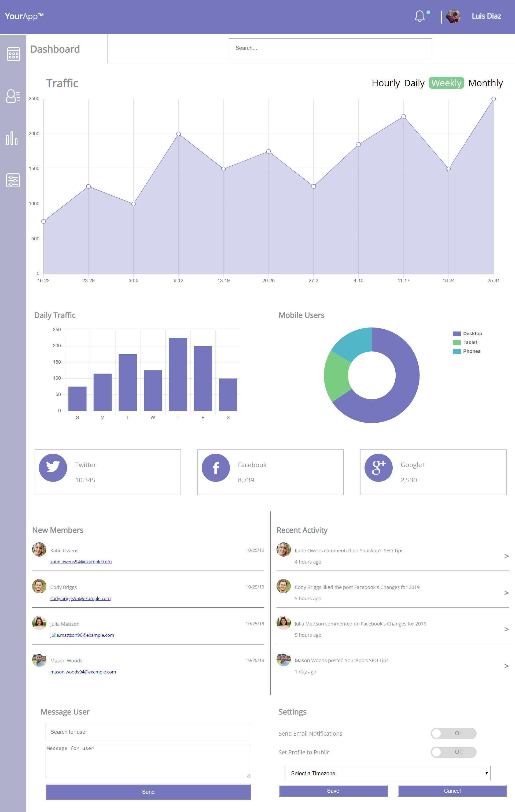The image size is (515, 812).
Task: Click the Phones legend color swatch
Action: coord(456,351)
